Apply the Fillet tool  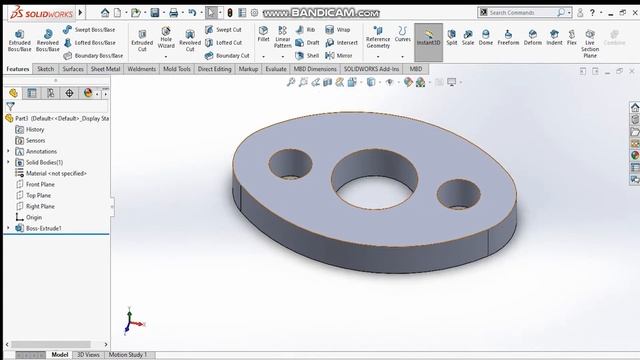click(263, 34)
